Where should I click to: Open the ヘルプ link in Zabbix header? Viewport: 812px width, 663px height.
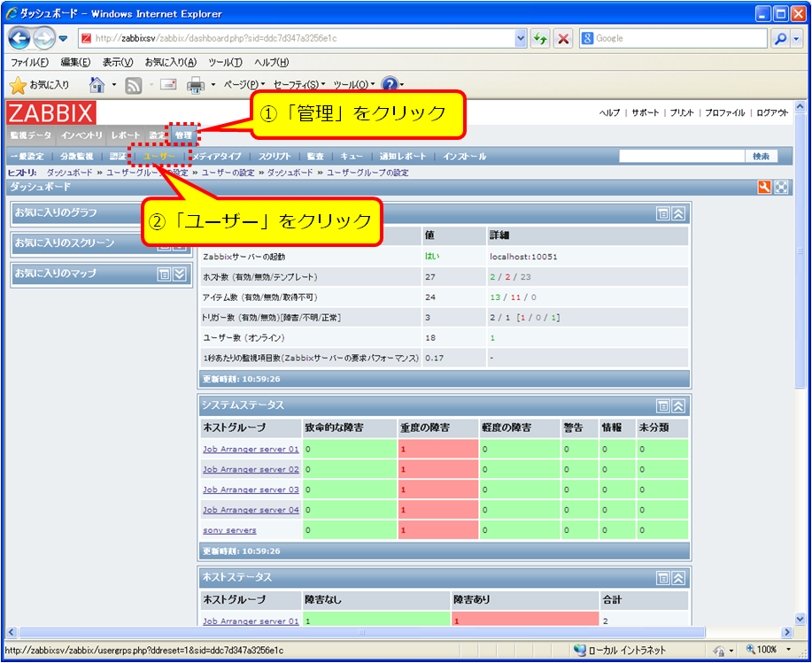[609, 112]
